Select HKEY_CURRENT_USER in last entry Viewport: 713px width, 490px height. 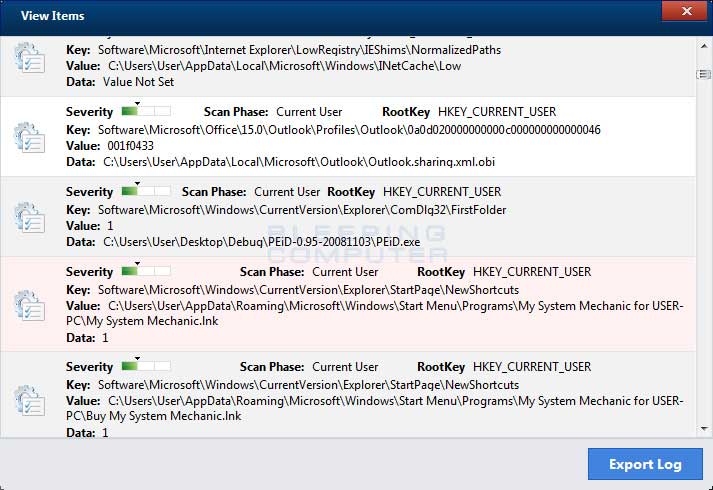click(x=532, y=367)
